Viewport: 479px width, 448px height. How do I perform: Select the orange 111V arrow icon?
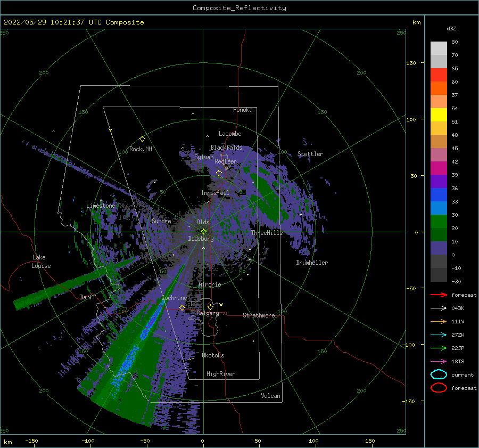point(439,321)
